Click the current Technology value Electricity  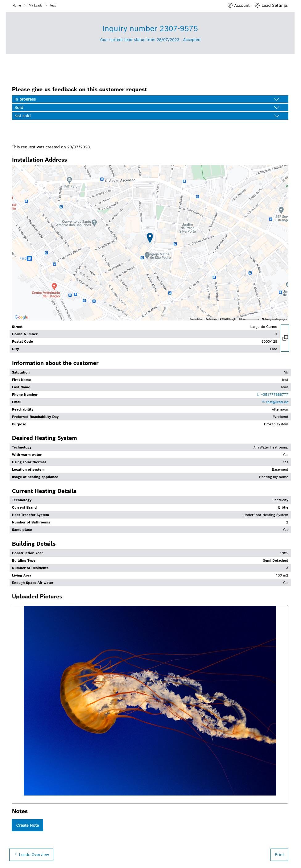click(x=280, y=500)
